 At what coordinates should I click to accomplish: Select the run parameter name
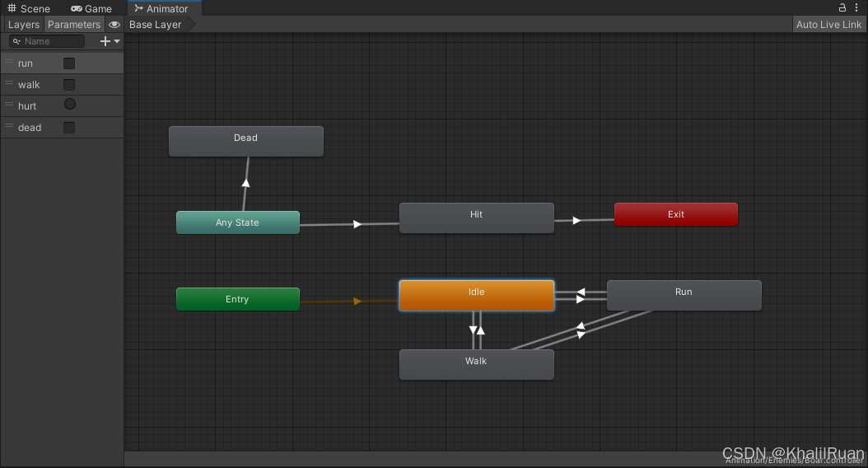point(26,63)
